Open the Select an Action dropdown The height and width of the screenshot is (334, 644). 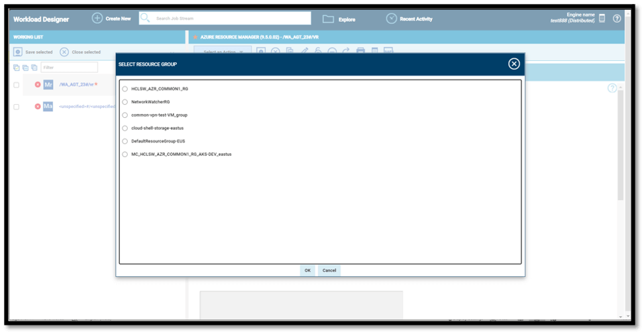pyautogui.click(x=223, y=50)
